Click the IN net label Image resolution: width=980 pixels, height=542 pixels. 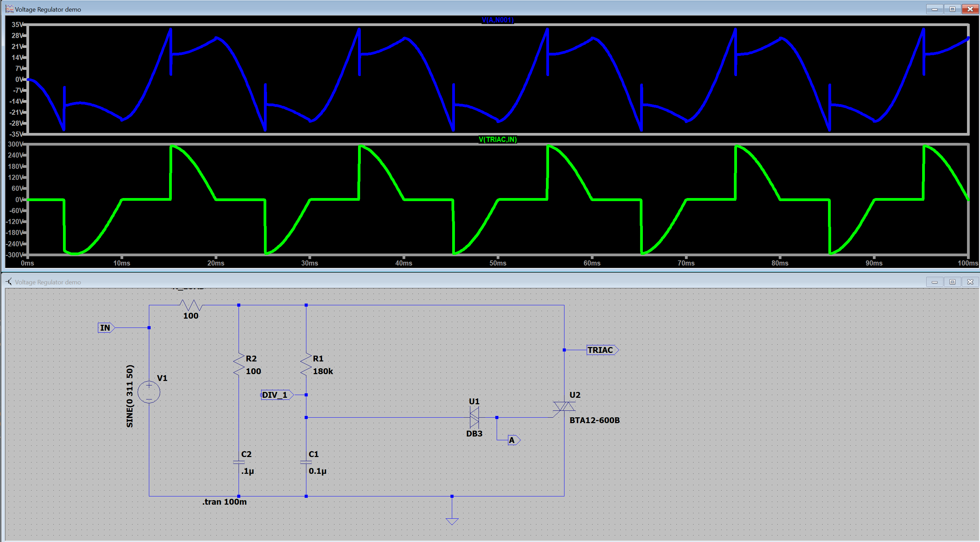coord(106,328)
